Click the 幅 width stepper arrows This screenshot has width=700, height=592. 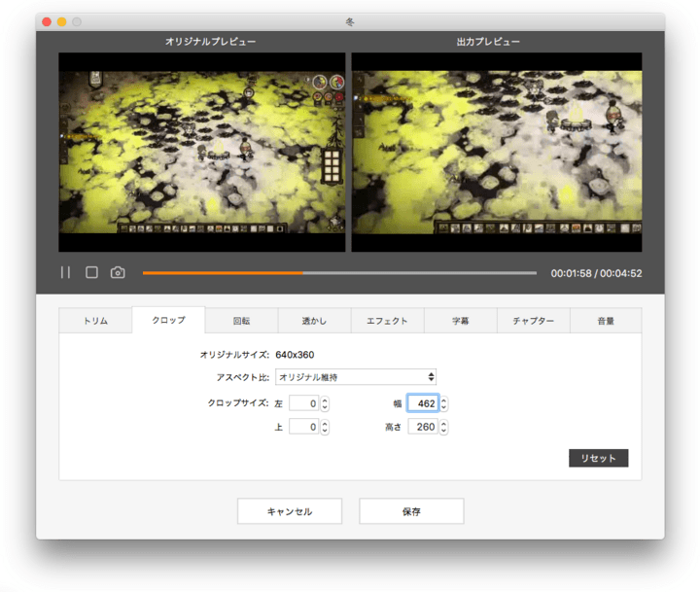point(444,403)
